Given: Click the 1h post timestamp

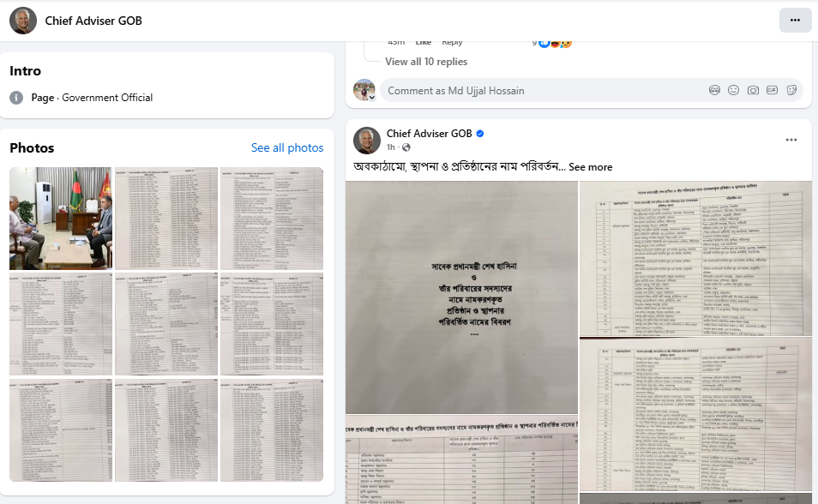Looking at the screenshot, I should 390,147.
